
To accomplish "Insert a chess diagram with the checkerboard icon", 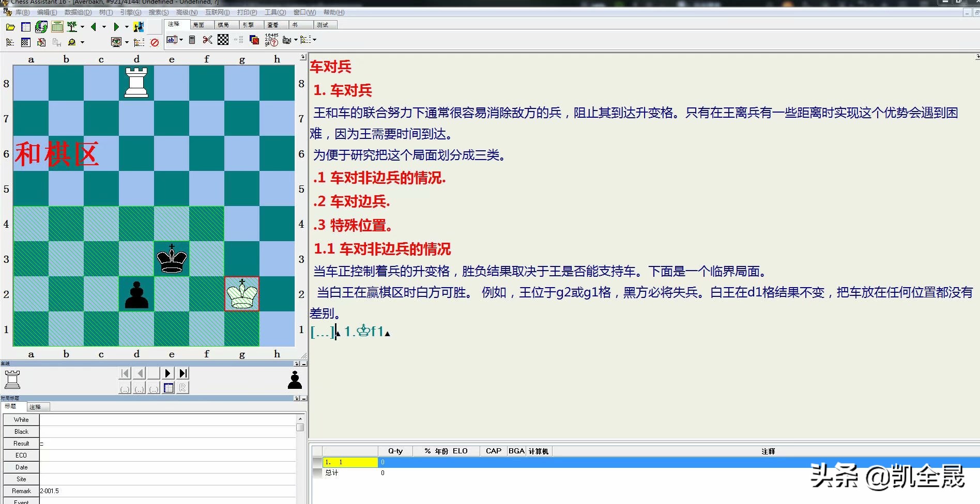I will [x=222, y=40].
